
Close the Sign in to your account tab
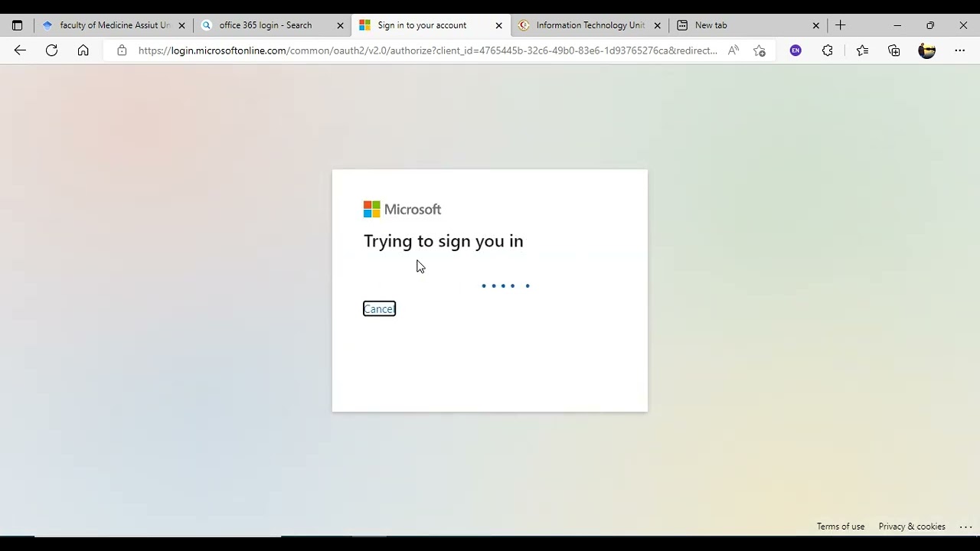(x=498, y=25)
